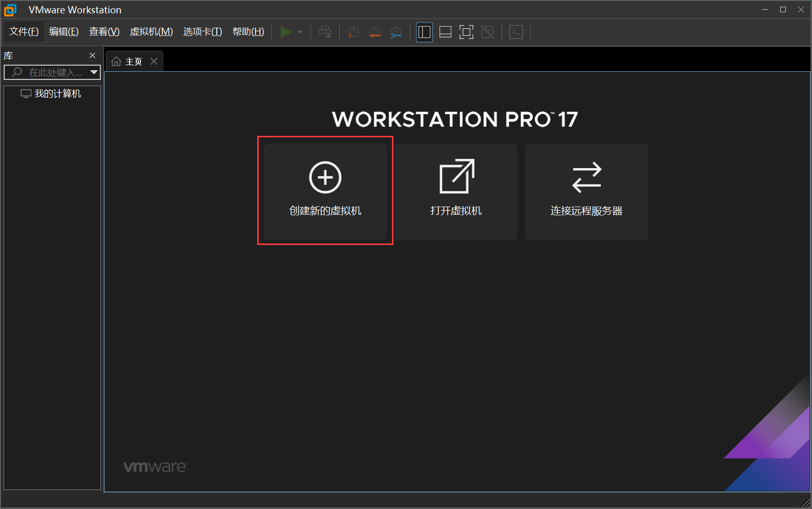The image size is (812, 509).
Task: Click the Unity mode icon
Action: click(x=487, y=32)
